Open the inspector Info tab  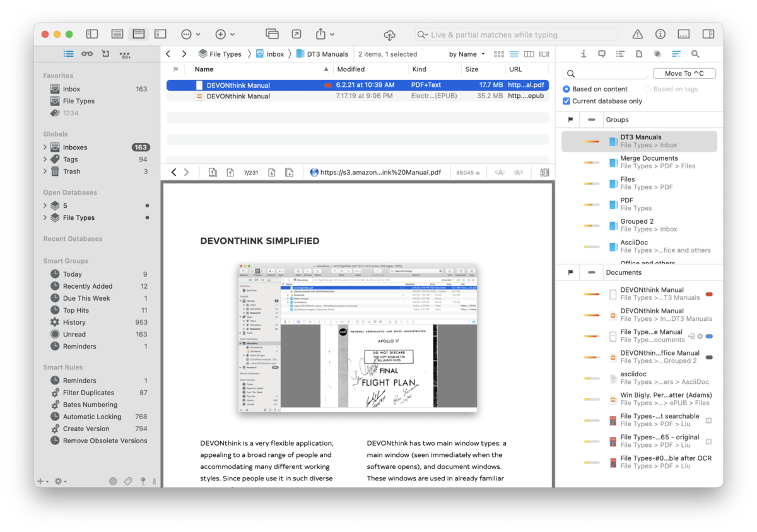(x=584, y=54)
